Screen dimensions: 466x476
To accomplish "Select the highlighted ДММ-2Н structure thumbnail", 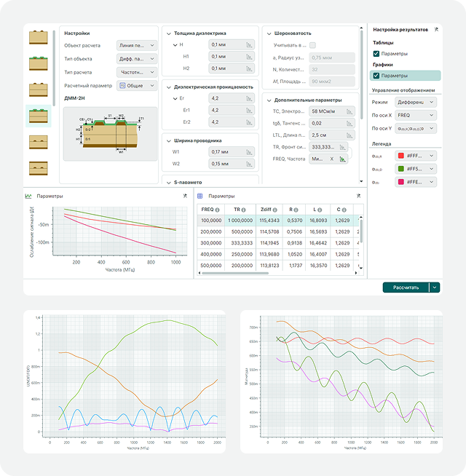I will point(39,116).
